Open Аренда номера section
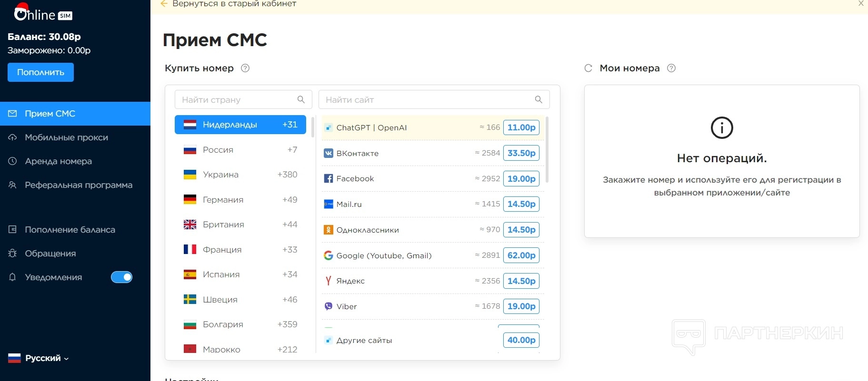Image resolution: width=868 pixels, height=381 pixels. (x=58, y=161)
